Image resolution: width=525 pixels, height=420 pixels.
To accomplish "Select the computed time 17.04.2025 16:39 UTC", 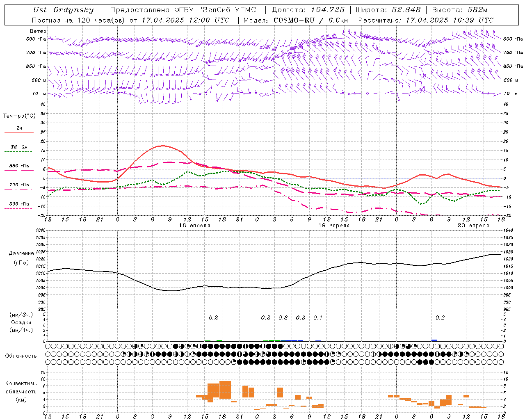I will coord(450,20).
